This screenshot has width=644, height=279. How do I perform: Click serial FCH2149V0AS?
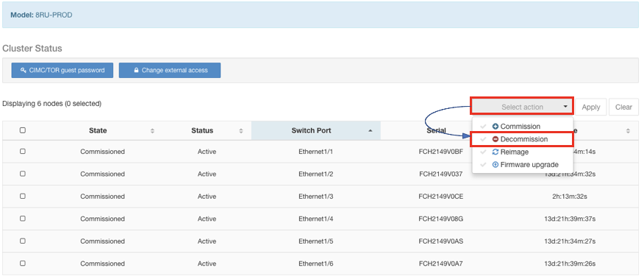click(440, 241)
